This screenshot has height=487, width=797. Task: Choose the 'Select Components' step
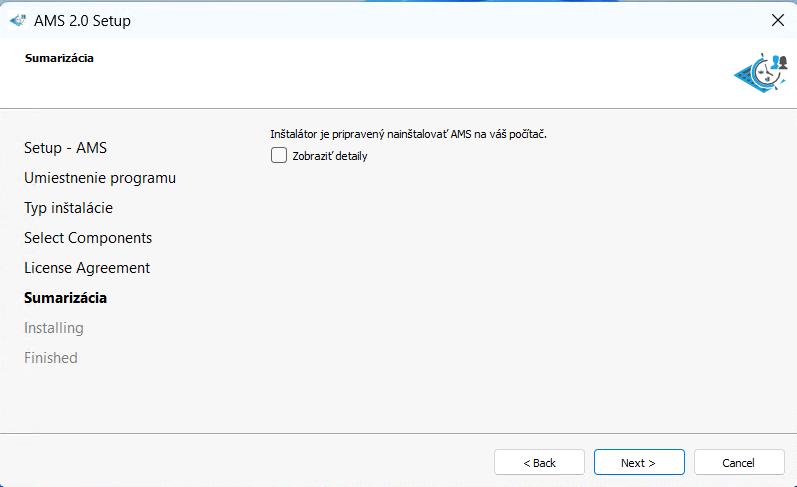coord(88,238)
